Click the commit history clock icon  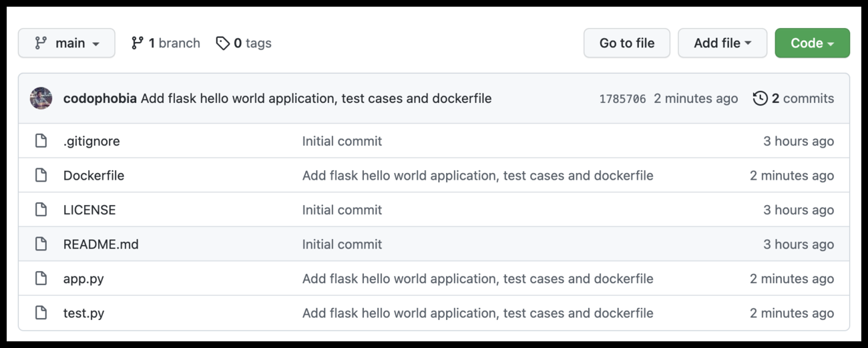click(760, 99)
